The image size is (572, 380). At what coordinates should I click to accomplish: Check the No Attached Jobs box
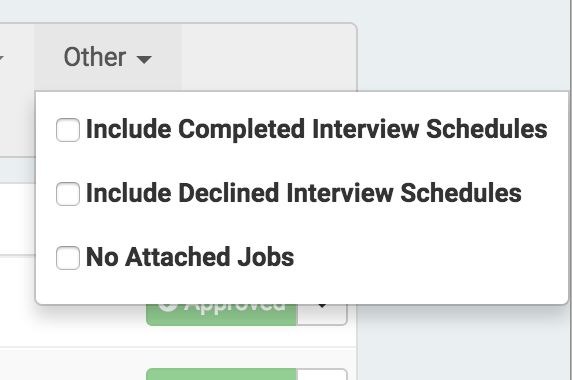pyautogui.click(x=68, y=258)
